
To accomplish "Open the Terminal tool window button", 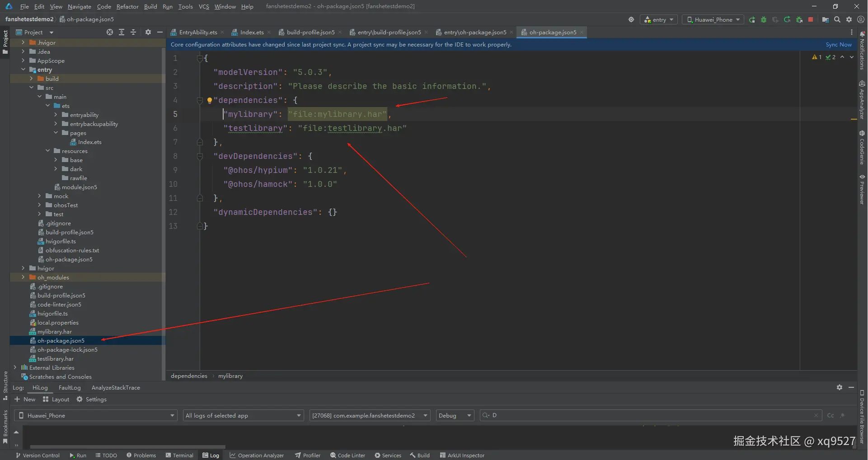I will [179, 455].
